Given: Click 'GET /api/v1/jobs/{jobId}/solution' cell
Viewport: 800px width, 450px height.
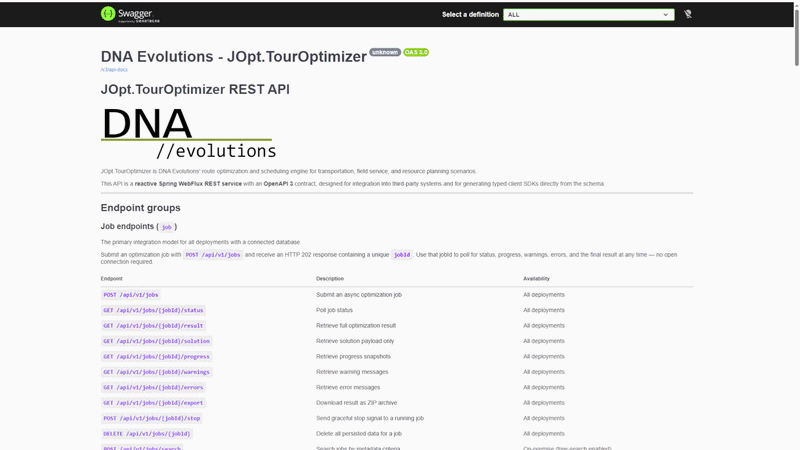Looking at the screenshot, I should 156,341.
